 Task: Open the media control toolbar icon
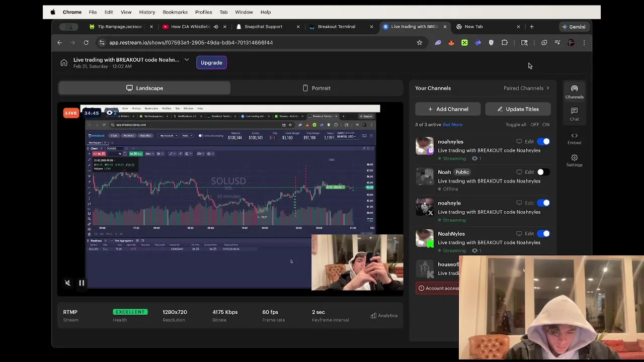point(557,43)
